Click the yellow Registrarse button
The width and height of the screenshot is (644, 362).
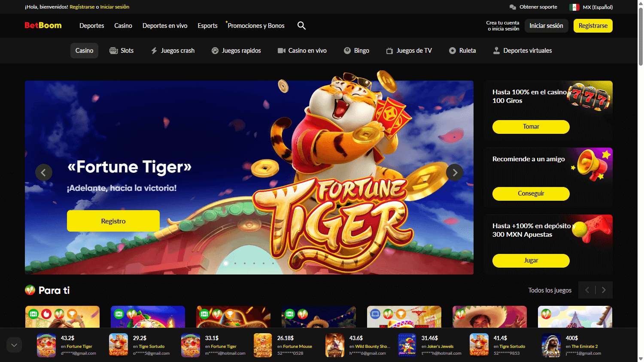pyautogui.click(x=593, y=26)
